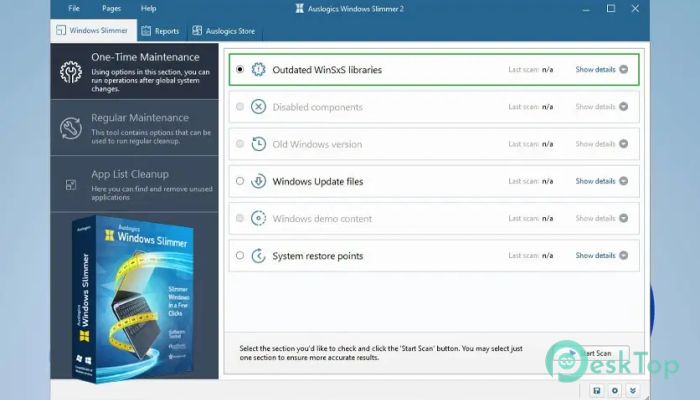Click Show details for Windows Update files
The width and height of the screenshot is (700, 400).
point(595,181)
